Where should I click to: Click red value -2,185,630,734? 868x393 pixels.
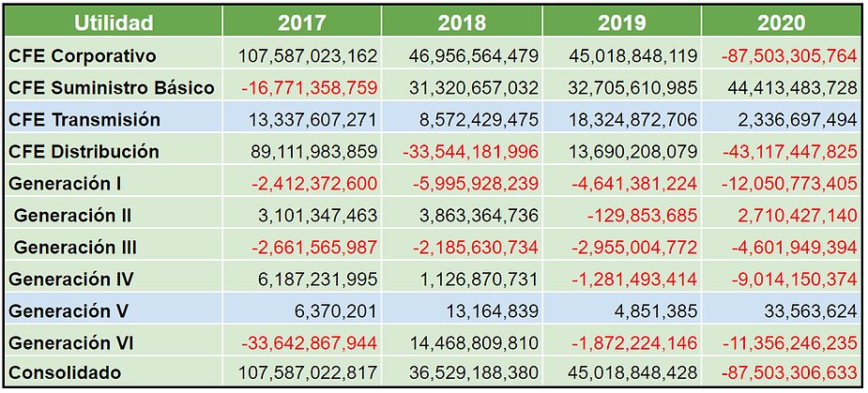475,248
